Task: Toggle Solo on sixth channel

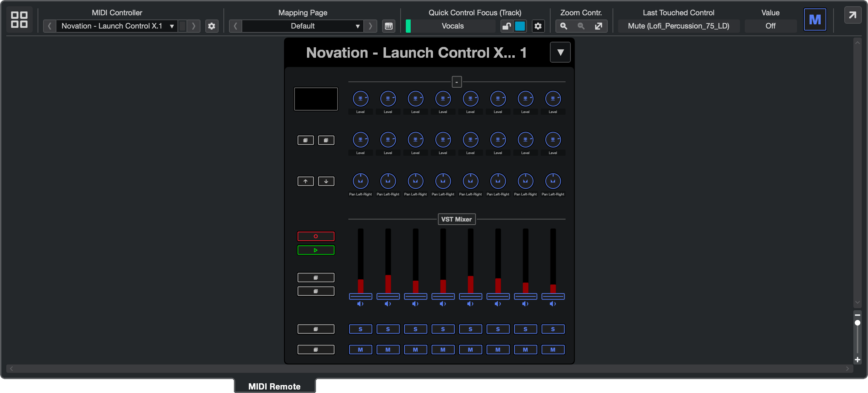Action: point(498,329)
